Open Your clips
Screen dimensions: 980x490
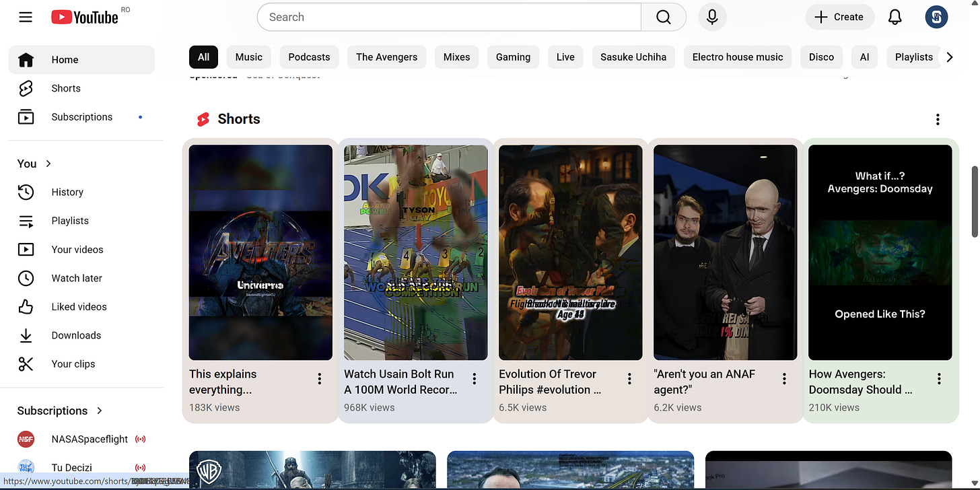point(81,364)
